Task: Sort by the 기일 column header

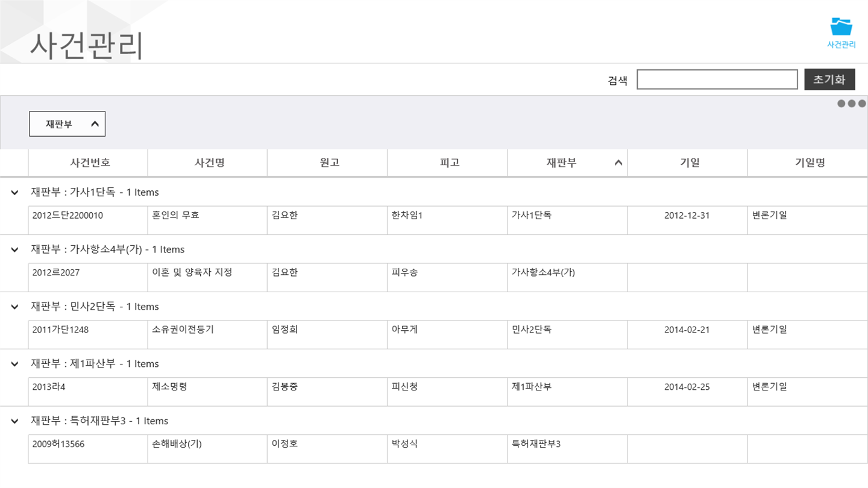Action: [690, 163]
